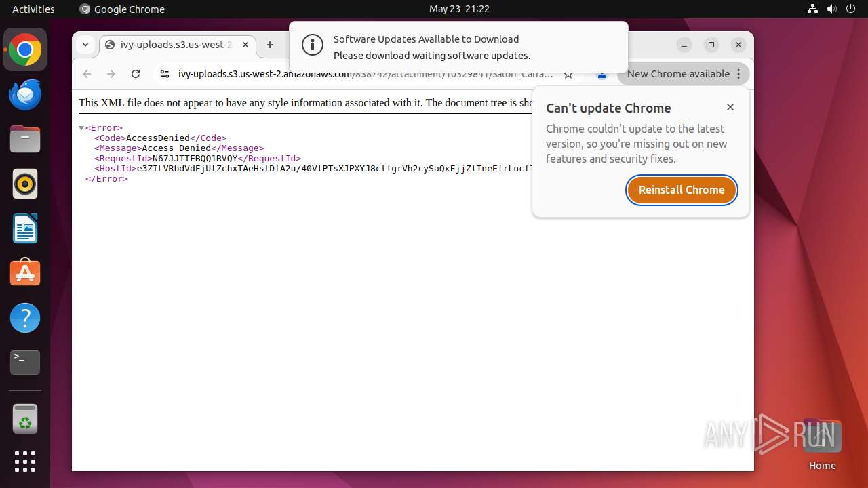
Task: Open Ubuntu Software store in the dock
Action: pyautogui.click(x=25, y=273)
